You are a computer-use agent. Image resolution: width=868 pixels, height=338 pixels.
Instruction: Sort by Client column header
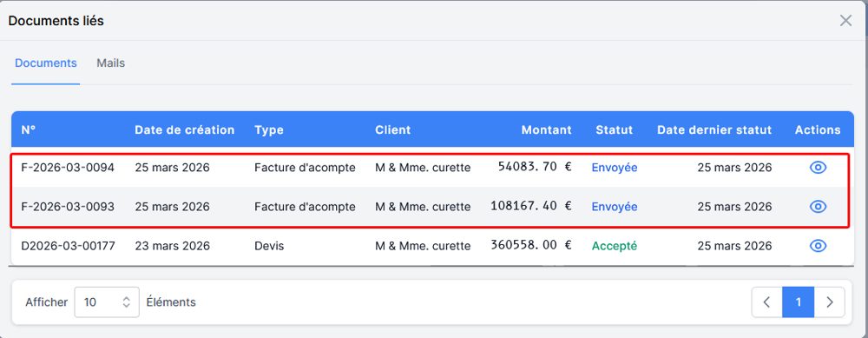393,129
